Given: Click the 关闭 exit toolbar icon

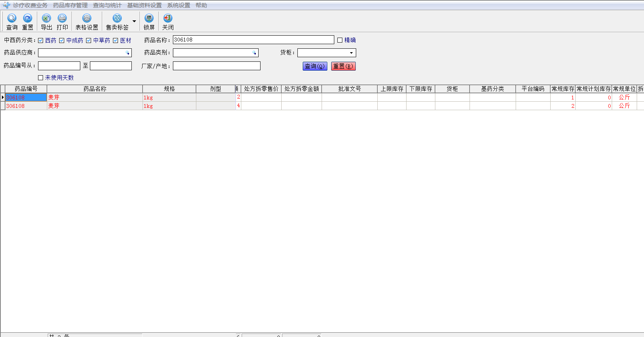Looking at the screenshot, I should [x=168, y=18].
